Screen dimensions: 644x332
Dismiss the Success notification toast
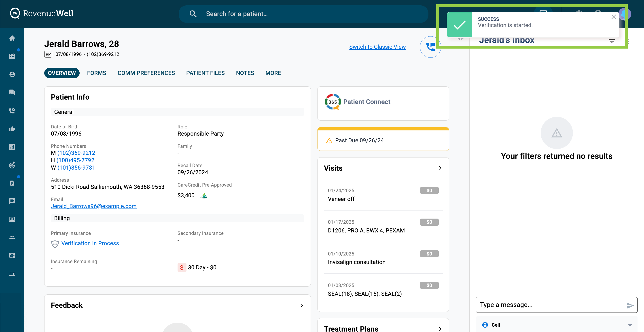coord(614,17)
